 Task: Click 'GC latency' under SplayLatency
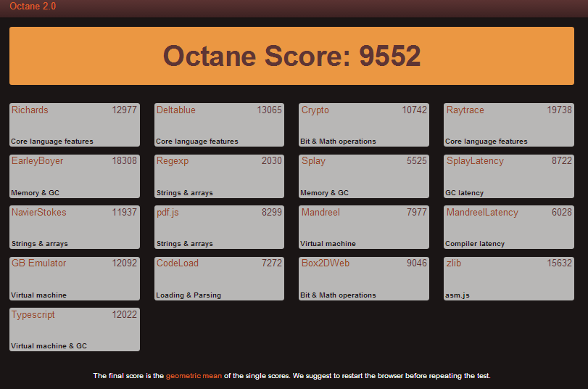click(x=464, y=193)
